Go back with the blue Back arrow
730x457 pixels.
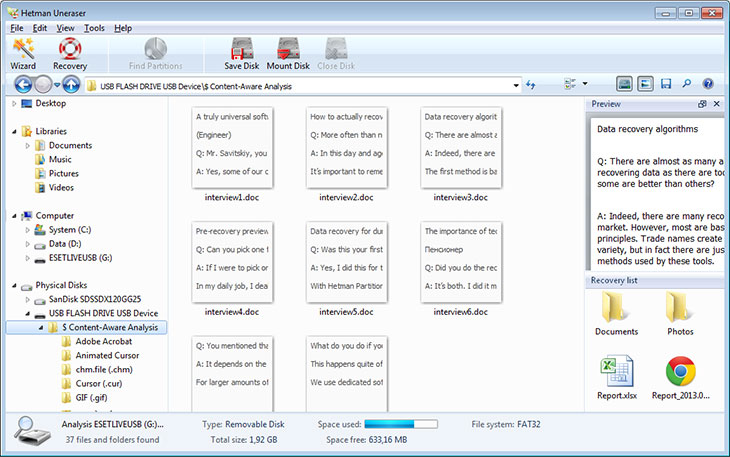pyautogui.click(x=23, y=85)
